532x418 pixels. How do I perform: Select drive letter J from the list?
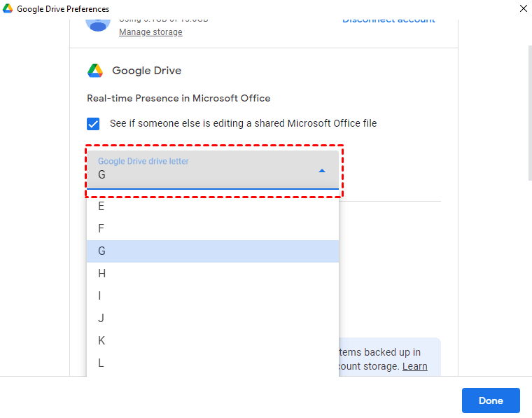tap(213, 319)
